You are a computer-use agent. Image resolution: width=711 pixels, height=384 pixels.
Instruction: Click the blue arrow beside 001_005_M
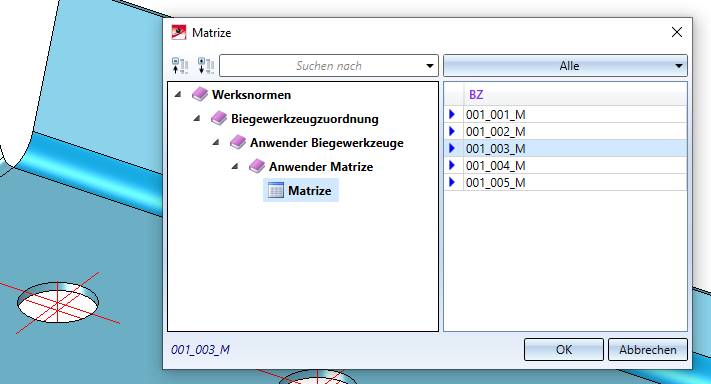452,182
